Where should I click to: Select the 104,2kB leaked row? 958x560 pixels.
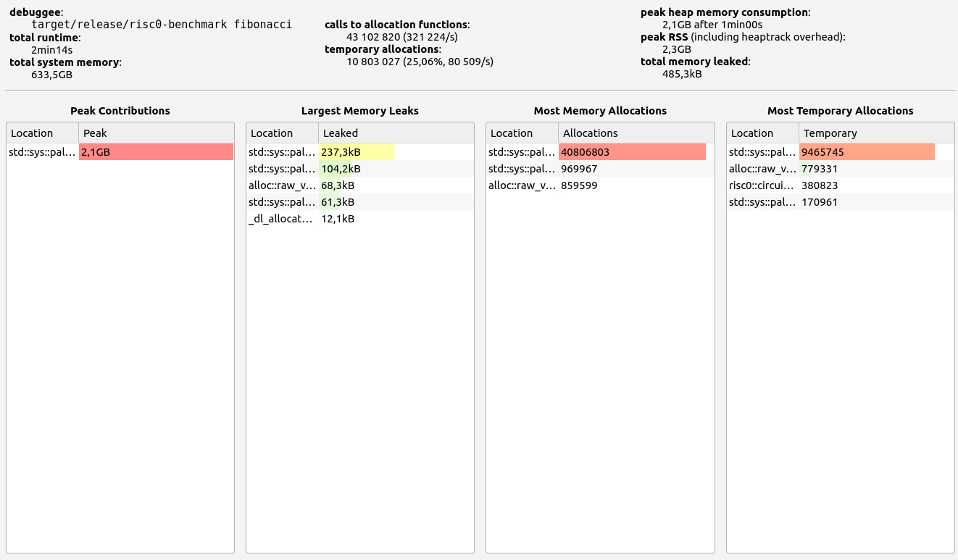(359, 169)
